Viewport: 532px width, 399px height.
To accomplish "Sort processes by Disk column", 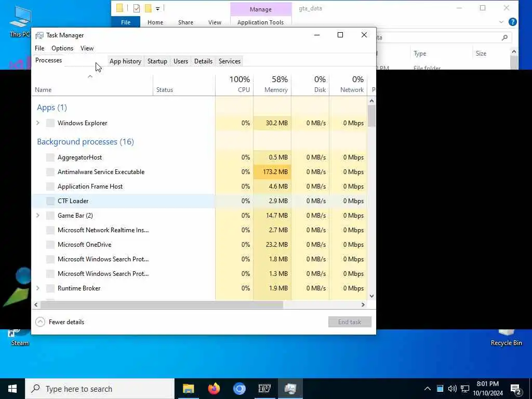I will tap(311, 85).
